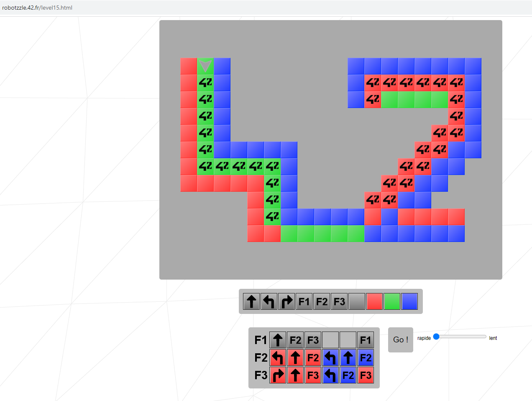Click the up-arrow in the first F1 slot
Image resolution: width=532 pixels, height=401 pixels.
pyautogui.click(x=278, y=340)
